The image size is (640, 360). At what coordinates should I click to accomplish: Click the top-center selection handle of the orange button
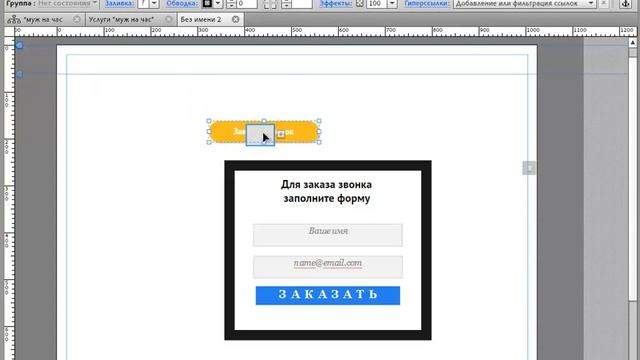(264, 121)
